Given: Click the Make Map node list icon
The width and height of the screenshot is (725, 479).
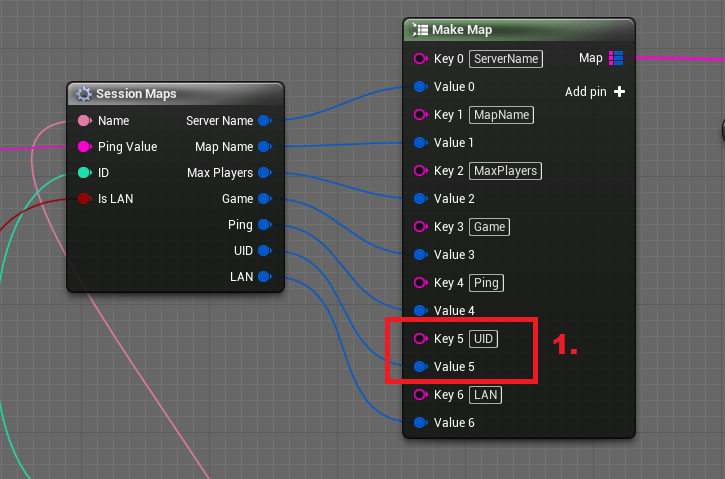Looking at the screenshot, I should coord(420,30).
